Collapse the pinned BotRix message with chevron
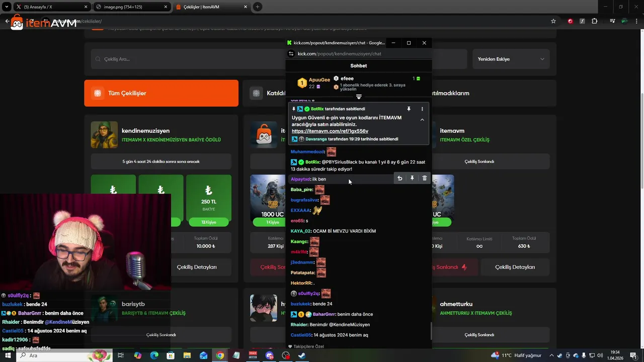The height and width of the screenshot is (362, 644). coord(422,120)
